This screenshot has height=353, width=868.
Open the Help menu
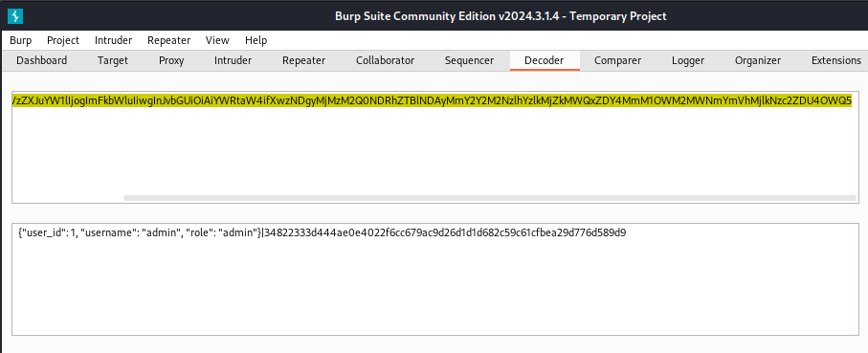(x=256, y=40)
